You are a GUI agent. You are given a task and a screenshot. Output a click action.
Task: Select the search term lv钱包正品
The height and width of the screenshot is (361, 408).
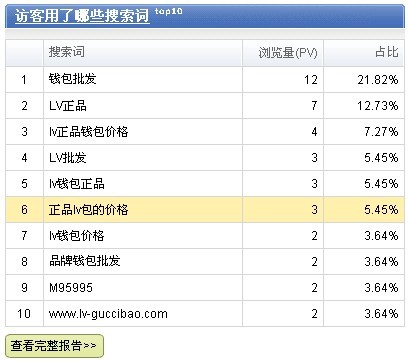(77, 184)
